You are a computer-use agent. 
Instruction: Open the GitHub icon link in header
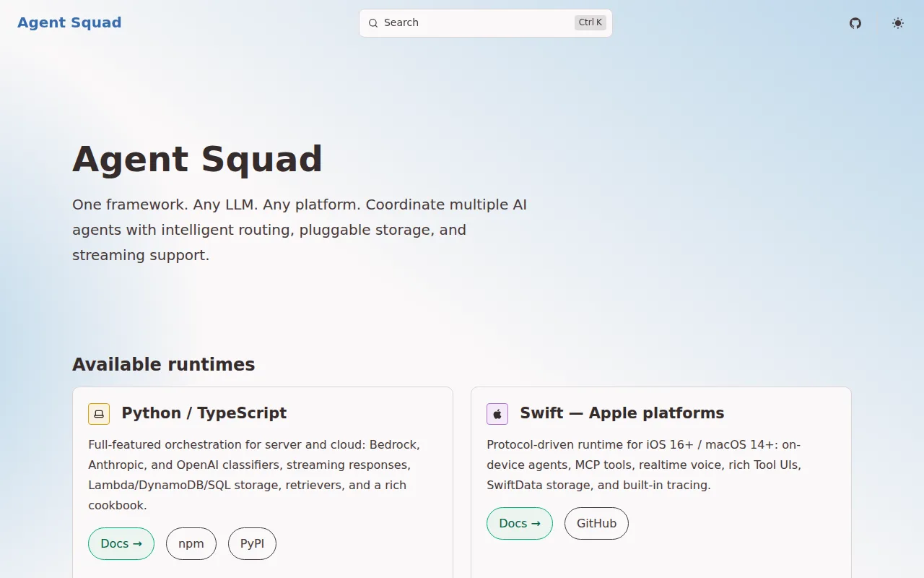[x=855, y=23]
